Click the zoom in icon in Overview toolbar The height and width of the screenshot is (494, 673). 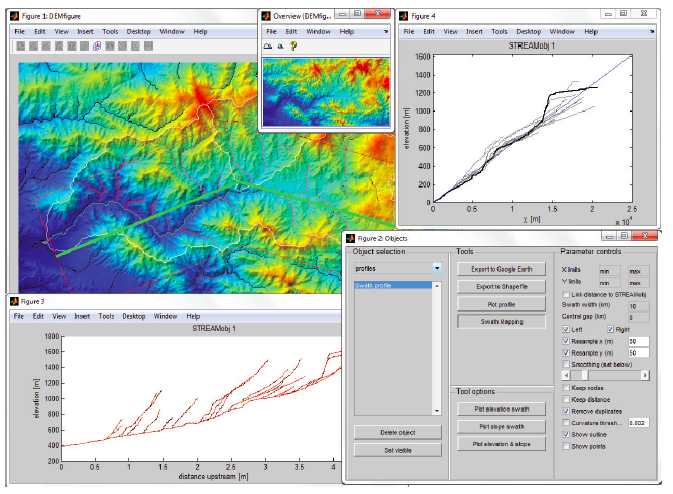tap(268, 46)
